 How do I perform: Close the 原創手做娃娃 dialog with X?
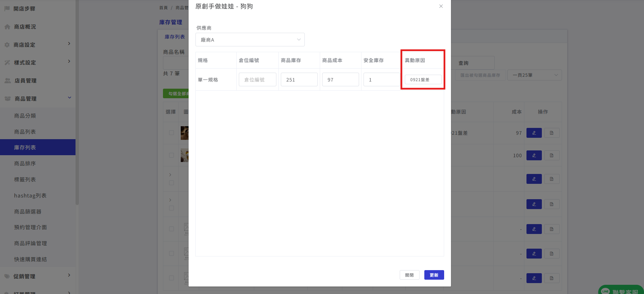[x=441, y=6]
